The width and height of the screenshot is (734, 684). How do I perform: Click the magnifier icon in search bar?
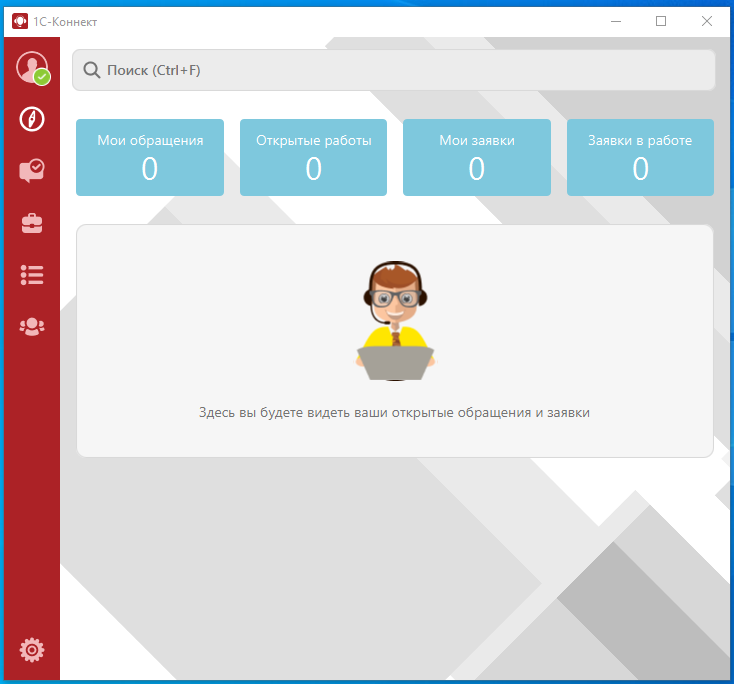pos(92,70)
